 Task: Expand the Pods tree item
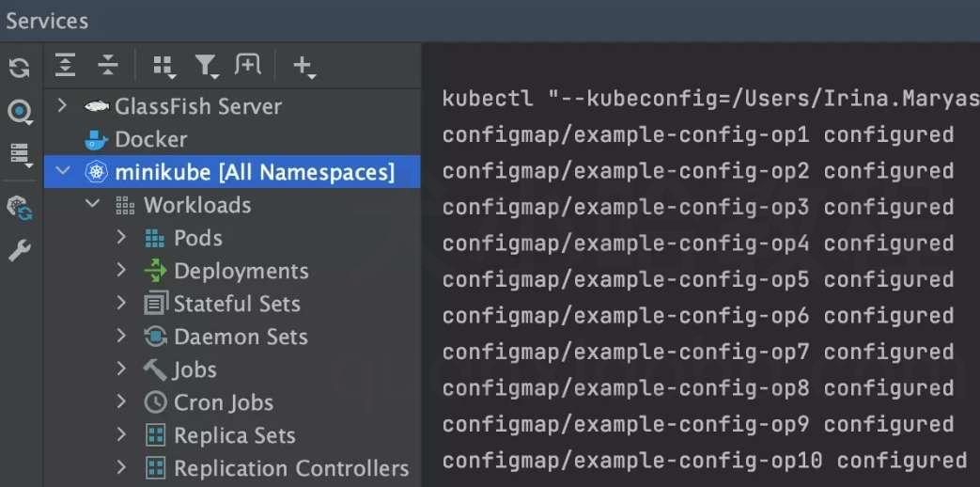coord(121,238)
